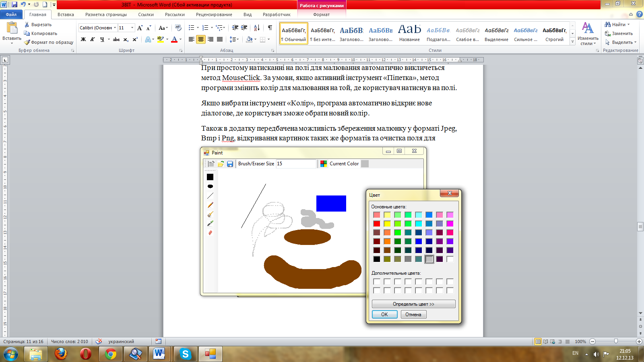Open Opera browser from the taskbar
This screenshot has height=362, width=644.
click(86, 354)
